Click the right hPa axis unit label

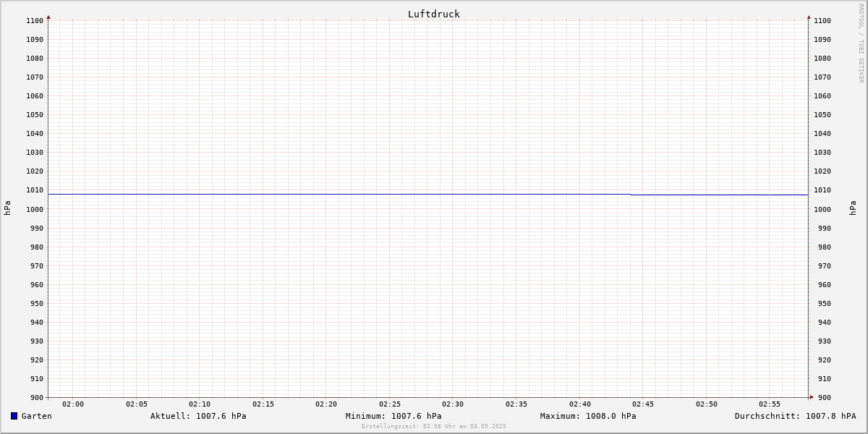(x=854, y=208)
